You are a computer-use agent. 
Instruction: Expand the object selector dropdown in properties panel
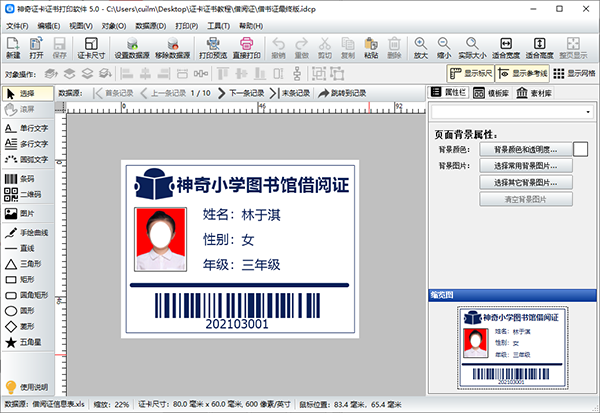pyautogui.click(x=585, y=113)
